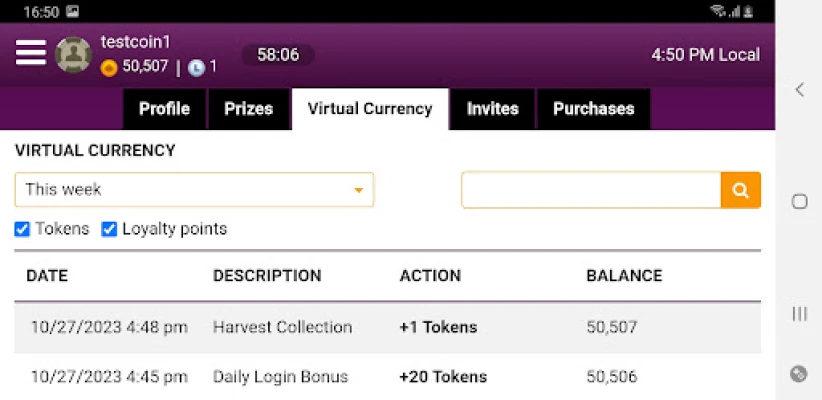Tap the testcoin1 profile avatar

(73, 55)
